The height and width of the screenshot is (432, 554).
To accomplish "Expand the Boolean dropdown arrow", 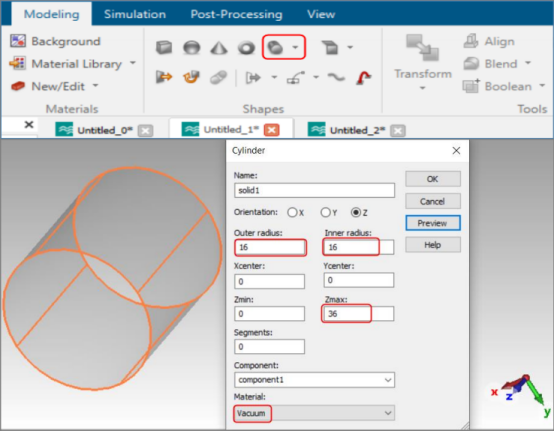I will pos(542,86).
